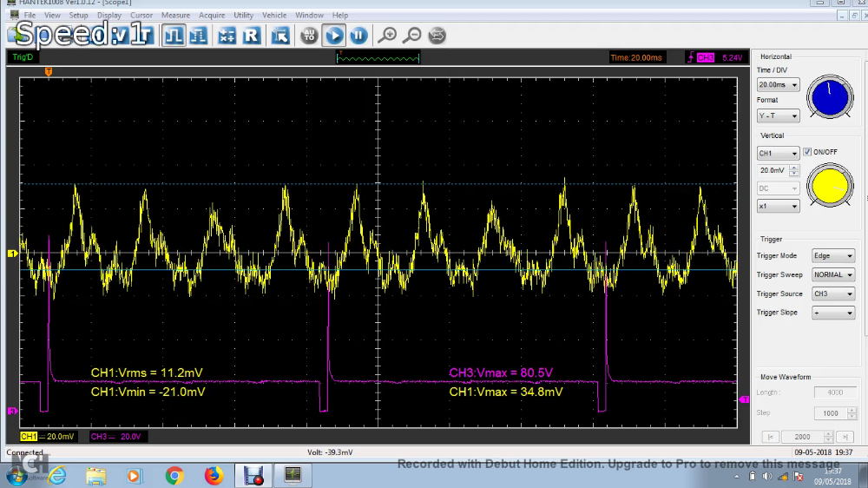Open the Trigger Source CH3 dropdown
The height and width of the screenshot is (488, 868).
pos(832,293)
